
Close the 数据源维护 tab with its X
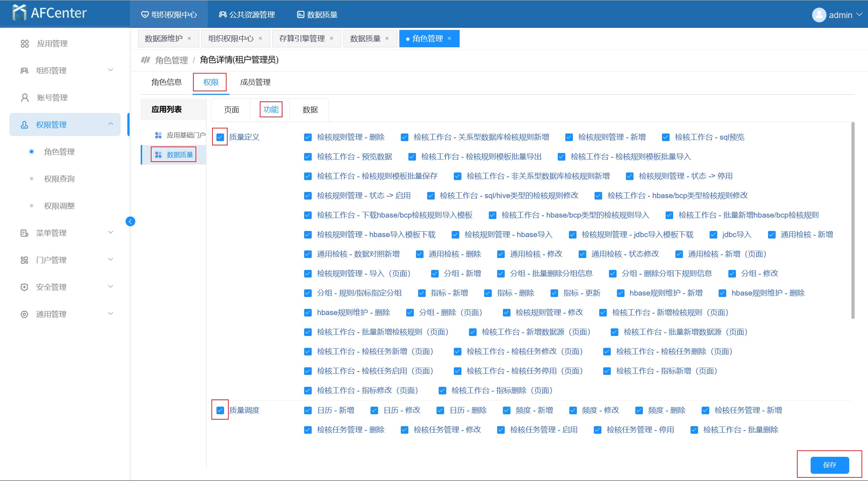[189, 39]
